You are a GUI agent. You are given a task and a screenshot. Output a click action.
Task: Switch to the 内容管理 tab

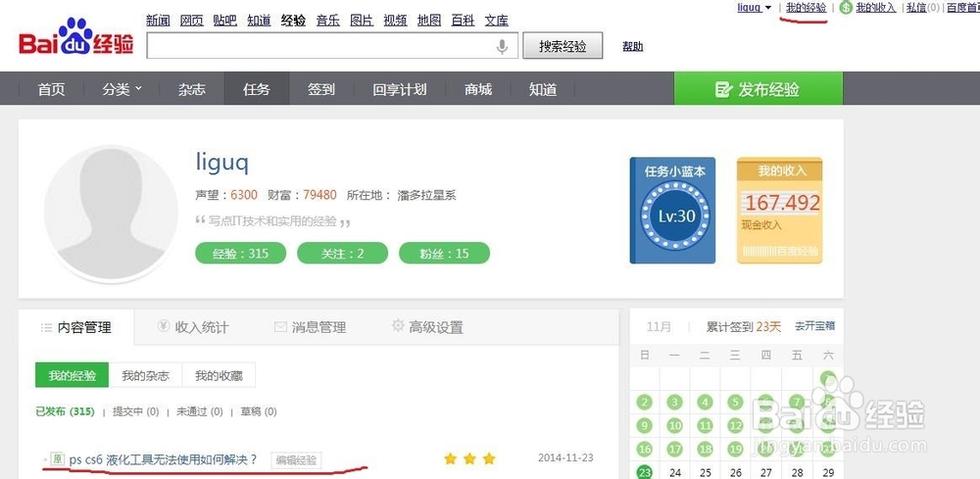tap(76, 327)
